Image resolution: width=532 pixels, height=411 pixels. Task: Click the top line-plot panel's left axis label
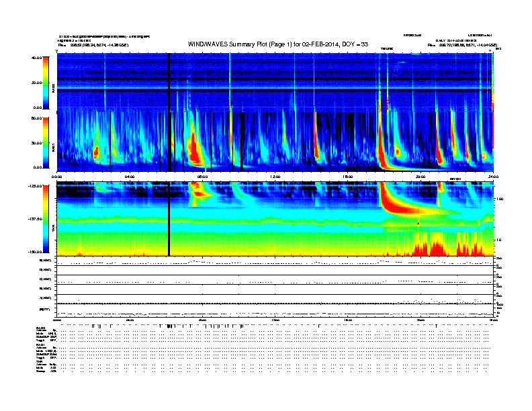(46, 261)
